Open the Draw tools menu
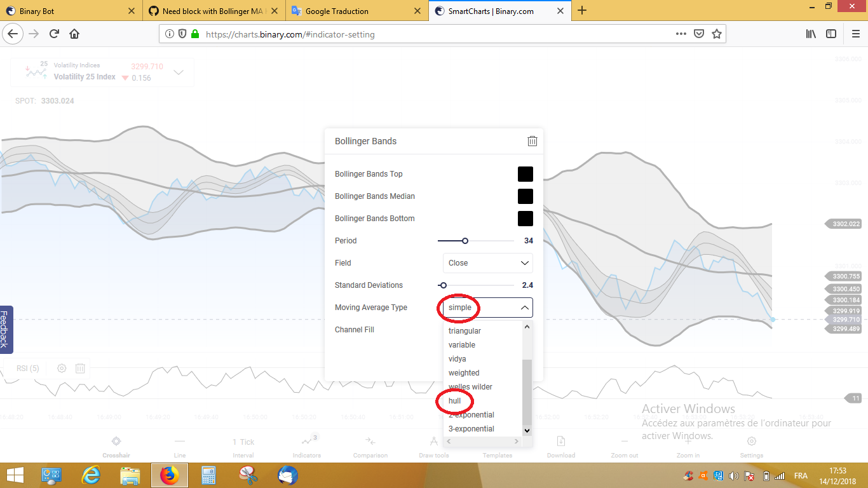 click(x=433, y=445)
